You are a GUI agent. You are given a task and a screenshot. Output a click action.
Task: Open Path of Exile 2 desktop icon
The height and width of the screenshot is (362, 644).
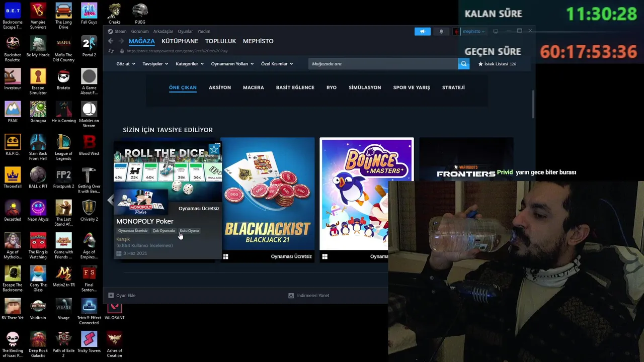(x=63, y=344)
